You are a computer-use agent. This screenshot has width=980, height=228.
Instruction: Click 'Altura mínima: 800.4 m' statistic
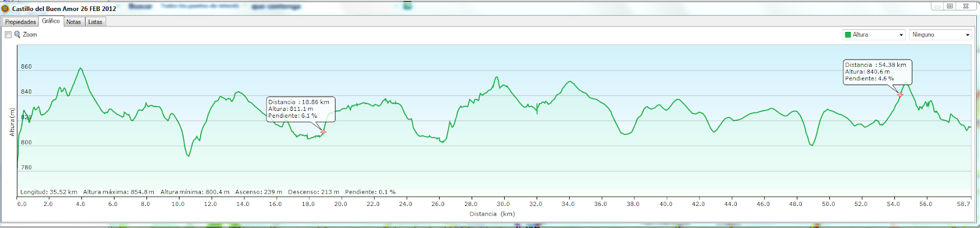click(x=195, y=192)
